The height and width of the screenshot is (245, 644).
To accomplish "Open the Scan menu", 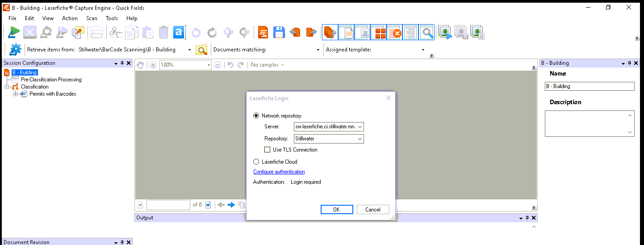I will coord(92,18).
